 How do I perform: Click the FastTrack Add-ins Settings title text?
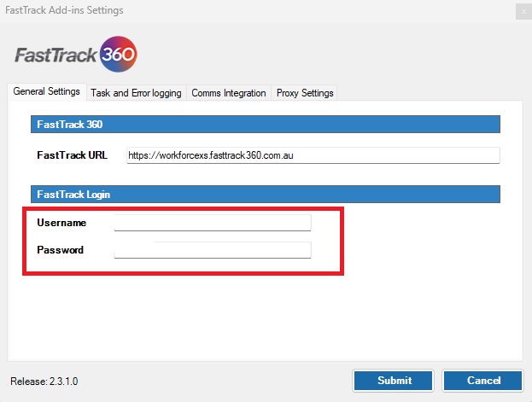(x=64, y=10)
